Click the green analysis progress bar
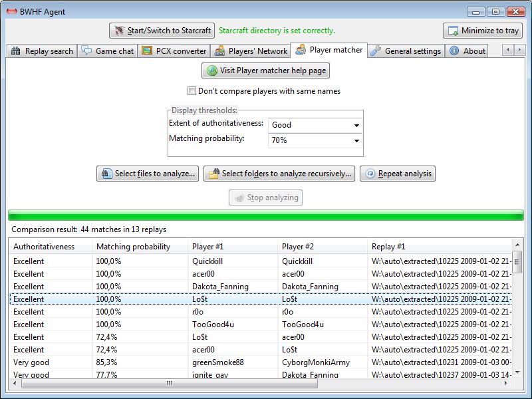This screenshot has width=532, height=399. click(x=266, y=215)
